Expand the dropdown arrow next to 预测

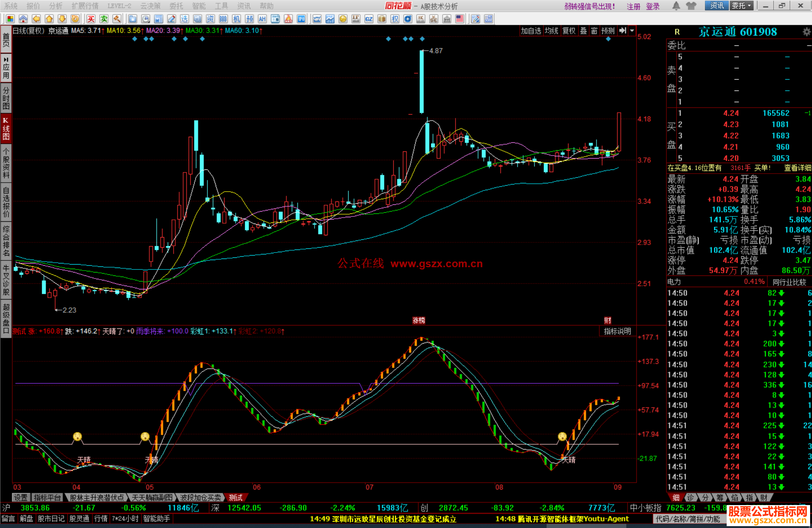tap(632, 31)
